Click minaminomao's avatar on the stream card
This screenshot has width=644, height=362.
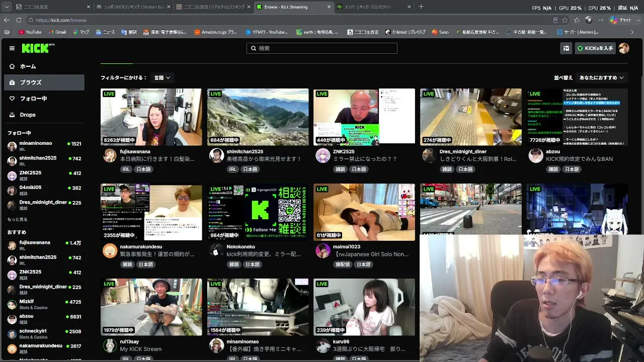(216, 345)
